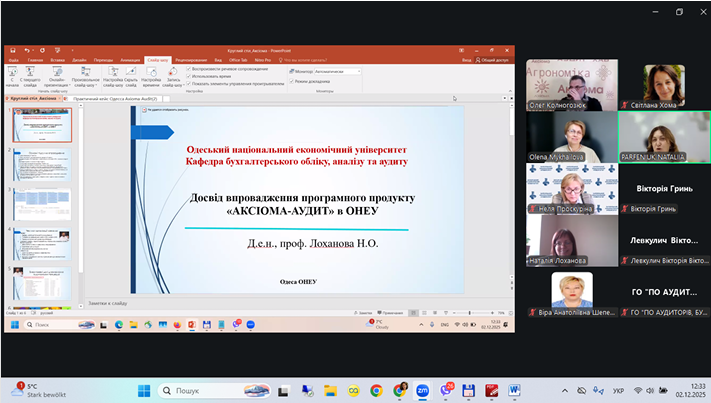Switch to the Рецензирование ribbon tab
This screenshot has height=403, width=711.
(x=191, y=60)
